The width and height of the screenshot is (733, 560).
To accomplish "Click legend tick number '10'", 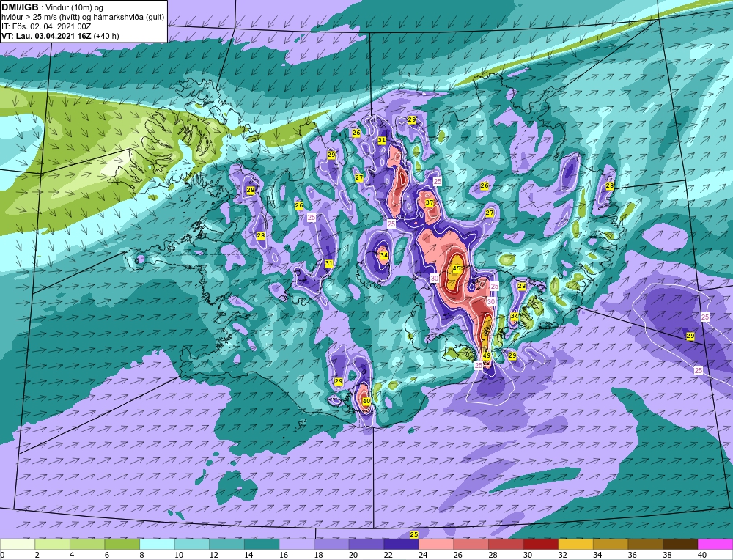I will tap(178, 555).
